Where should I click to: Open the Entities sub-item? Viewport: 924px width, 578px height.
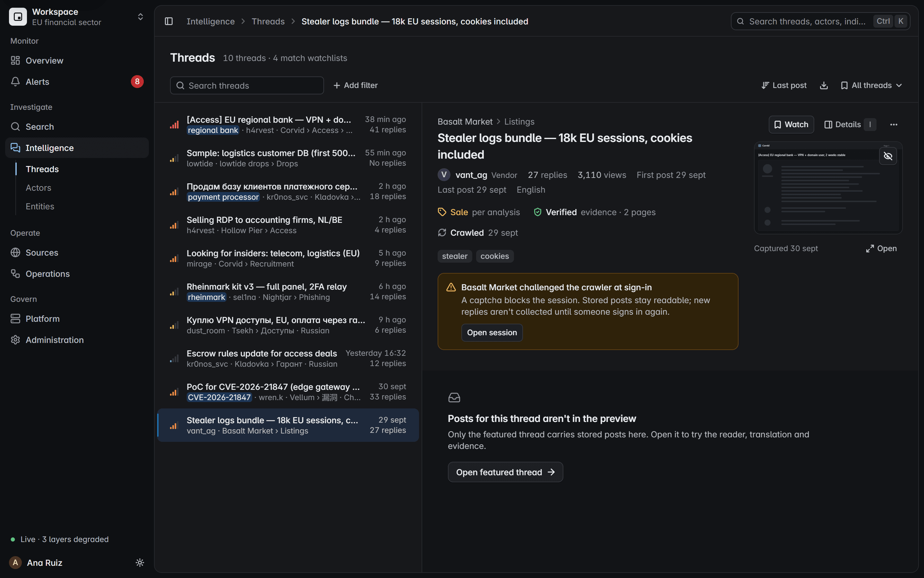40,206
